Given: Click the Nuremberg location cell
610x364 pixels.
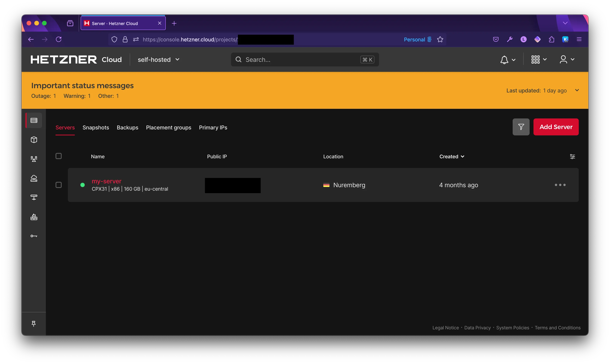Looking at the screenshot, I should click(344, 185).
